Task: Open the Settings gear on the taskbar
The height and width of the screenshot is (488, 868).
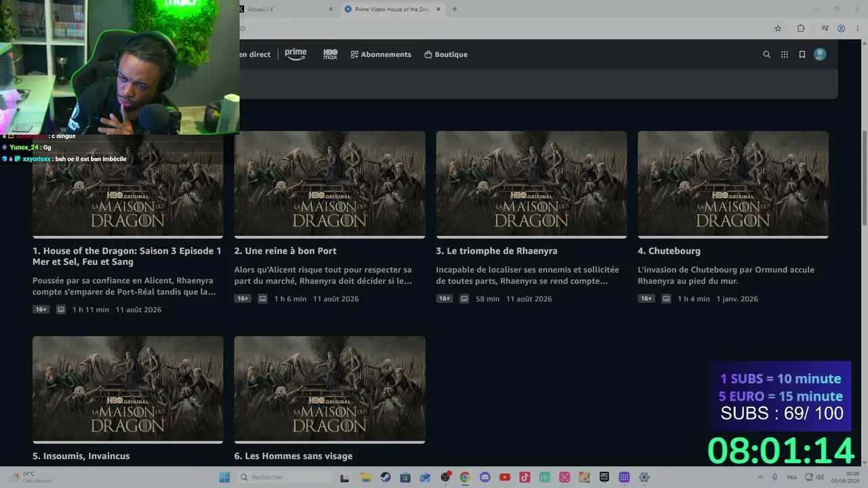Action: 644,477
